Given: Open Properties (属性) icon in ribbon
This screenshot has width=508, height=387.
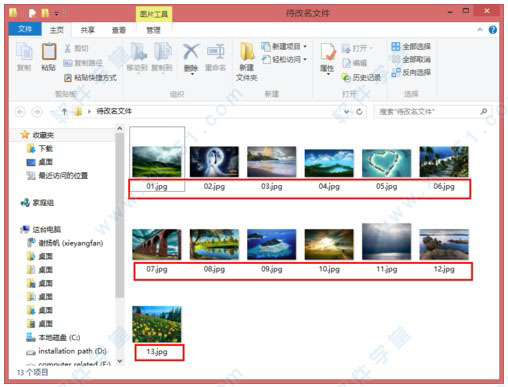Looking at the screenshot, I should 327,53.
